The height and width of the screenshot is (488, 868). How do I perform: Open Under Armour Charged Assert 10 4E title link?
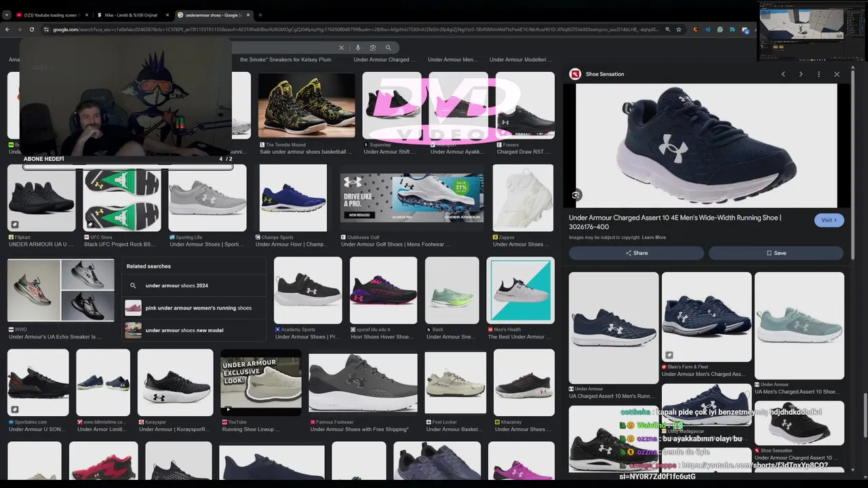(675, 222)
